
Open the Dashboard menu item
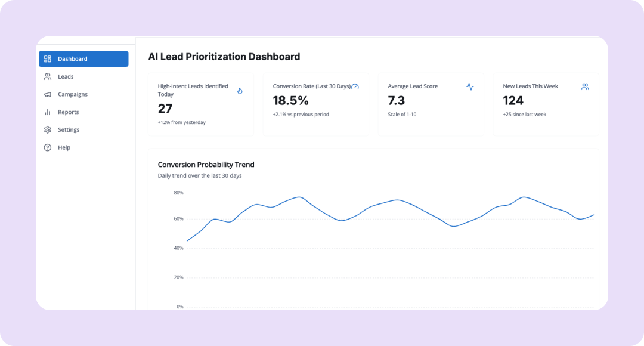(72, 59)
